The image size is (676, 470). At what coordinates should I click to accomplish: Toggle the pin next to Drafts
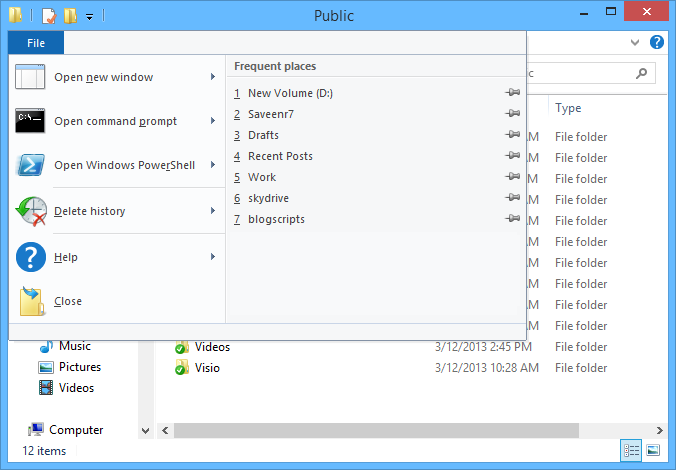pos(513,135)
